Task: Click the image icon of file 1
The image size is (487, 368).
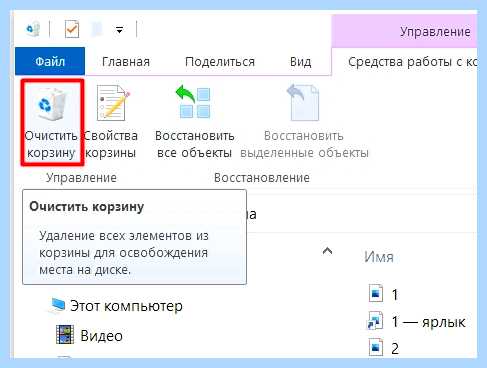Action: pyautogui.click(x=376, y=294)
